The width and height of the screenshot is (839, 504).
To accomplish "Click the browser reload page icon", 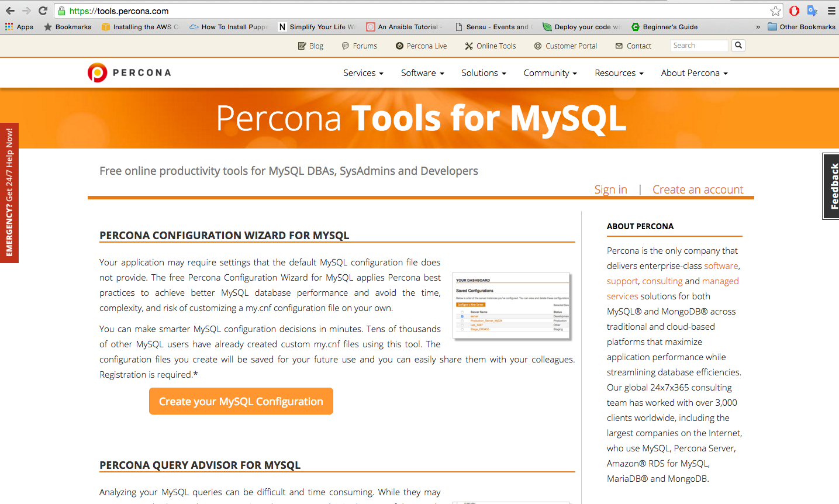I will point(43,11).
